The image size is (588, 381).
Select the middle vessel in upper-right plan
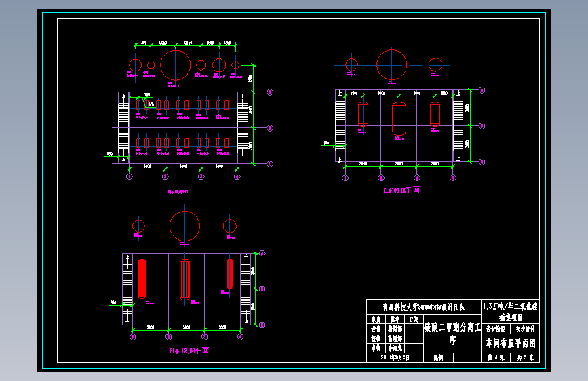point(399,119)
